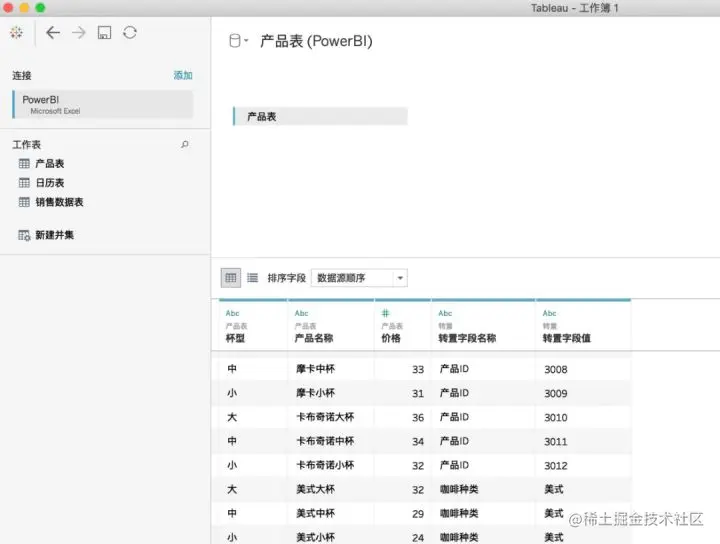Image resolution: width=720 pixels, height=544 pixels.
Task: Click cell 美式小杯
Action: point(315,537)
